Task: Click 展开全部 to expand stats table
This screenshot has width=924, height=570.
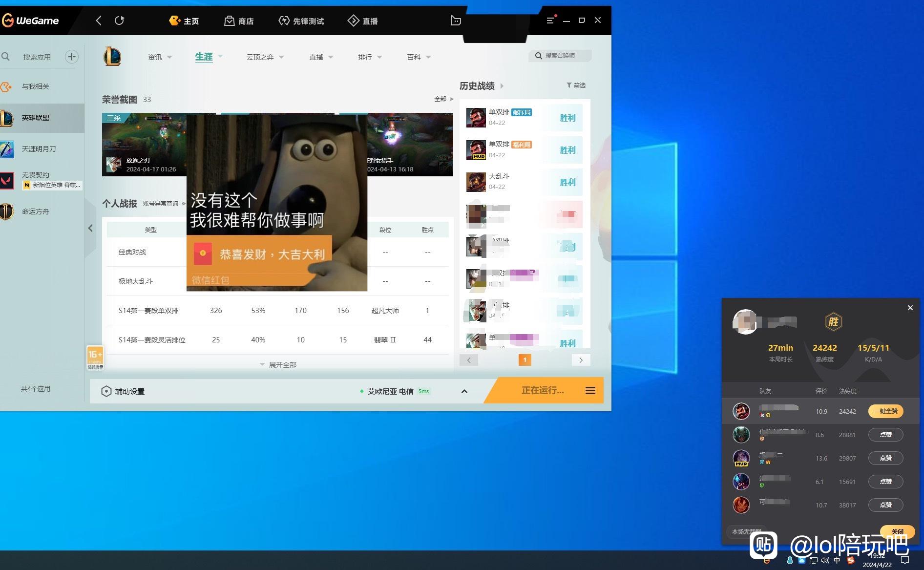Action: coord(277,364)
